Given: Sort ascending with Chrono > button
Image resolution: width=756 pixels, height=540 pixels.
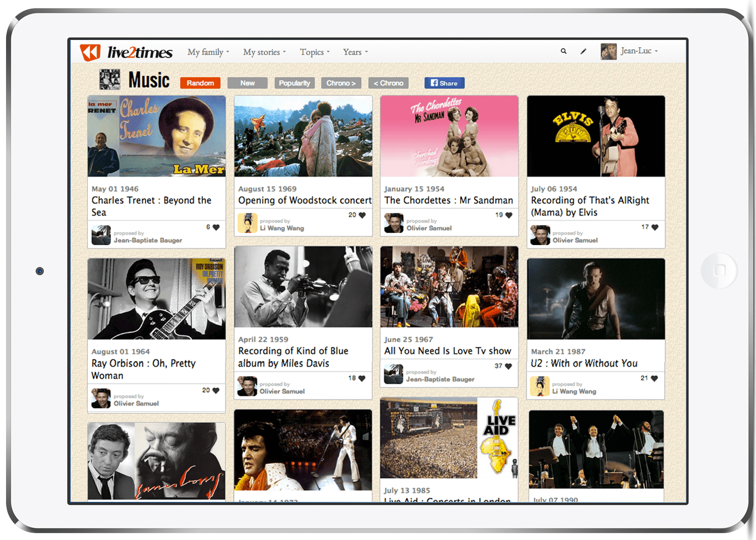Looking at the screenshot, I should tap(341, 83).
